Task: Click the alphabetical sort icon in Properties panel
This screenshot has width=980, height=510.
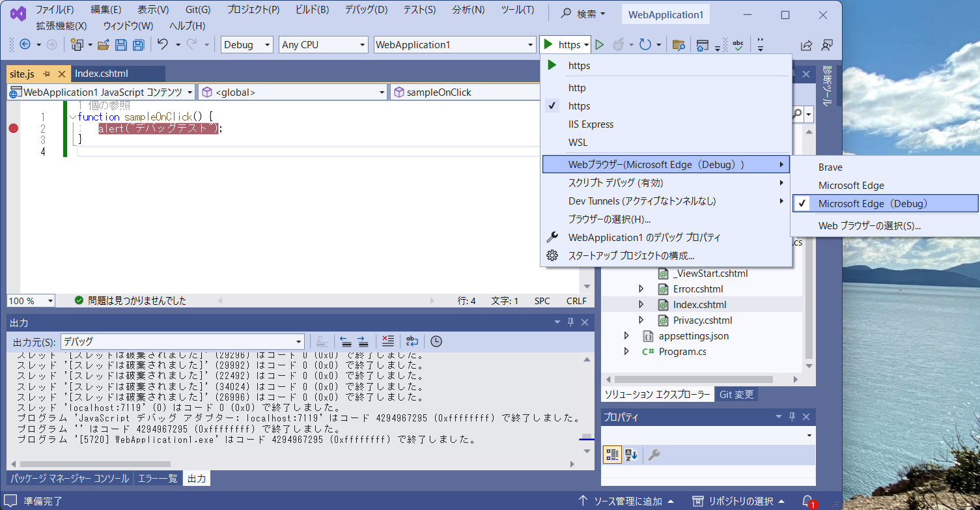Action: click(631, 455)
